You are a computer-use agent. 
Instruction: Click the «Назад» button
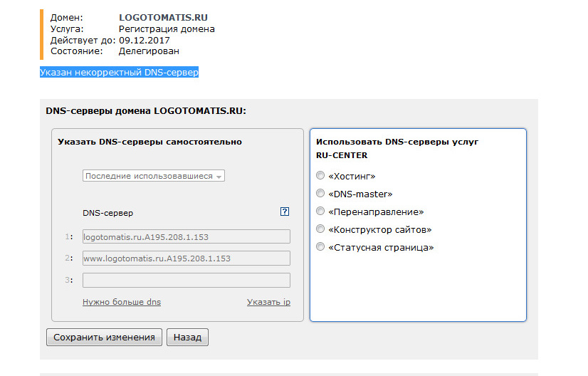coord(187,338)
